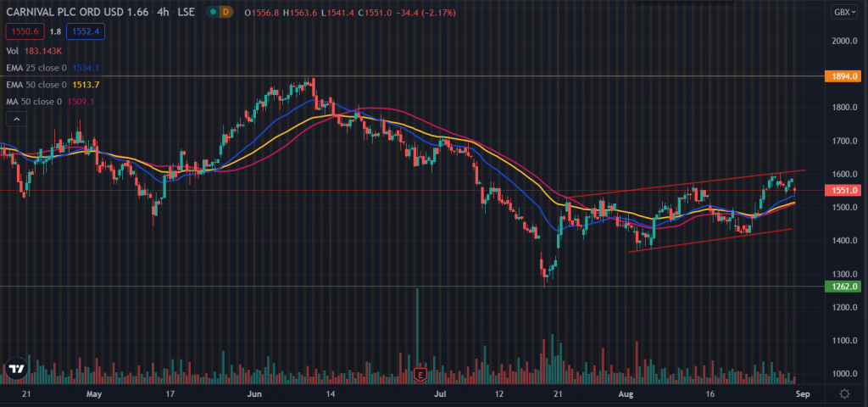Collapse the indicator legend chevron

pyautogui.click(x=17, y=119)
